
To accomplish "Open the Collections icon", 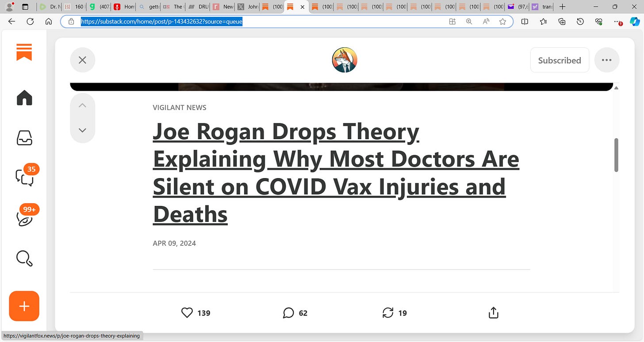I will [562, 21].
